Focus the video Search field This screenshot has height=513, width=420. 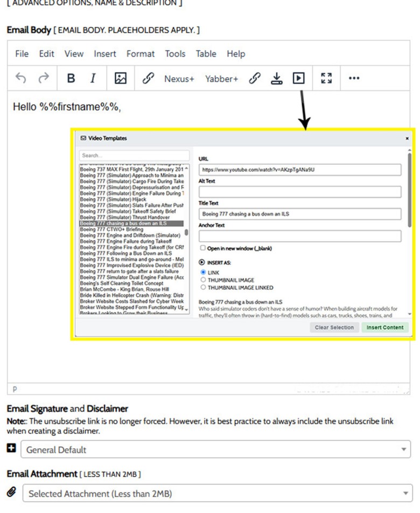pos(134,155)
